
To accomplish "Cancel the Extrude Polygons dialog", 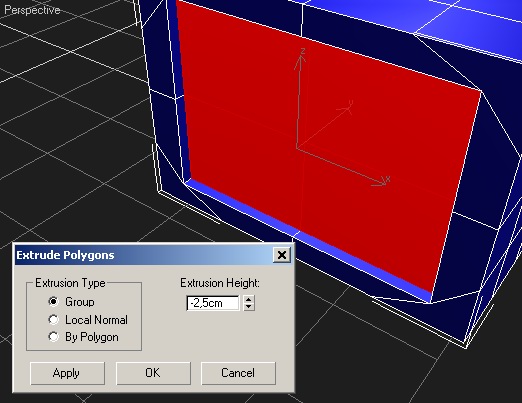I will coord(238,373).
